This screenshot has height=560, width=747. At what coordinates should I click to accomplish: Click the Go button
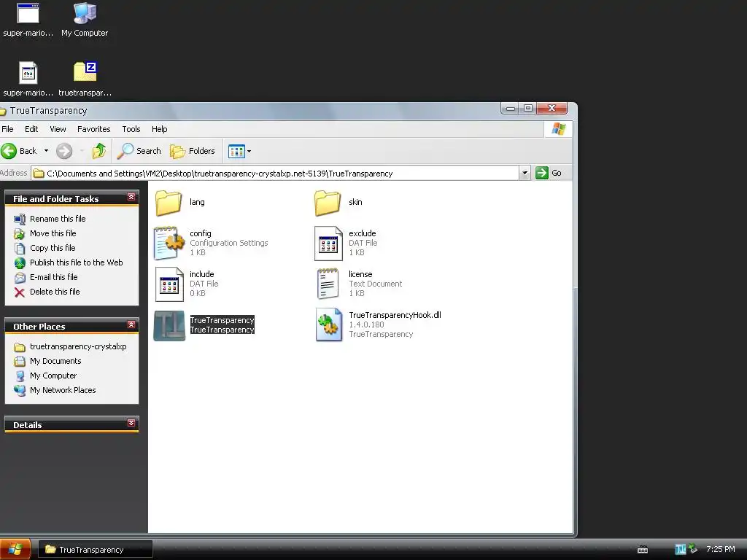coord(549,173)
